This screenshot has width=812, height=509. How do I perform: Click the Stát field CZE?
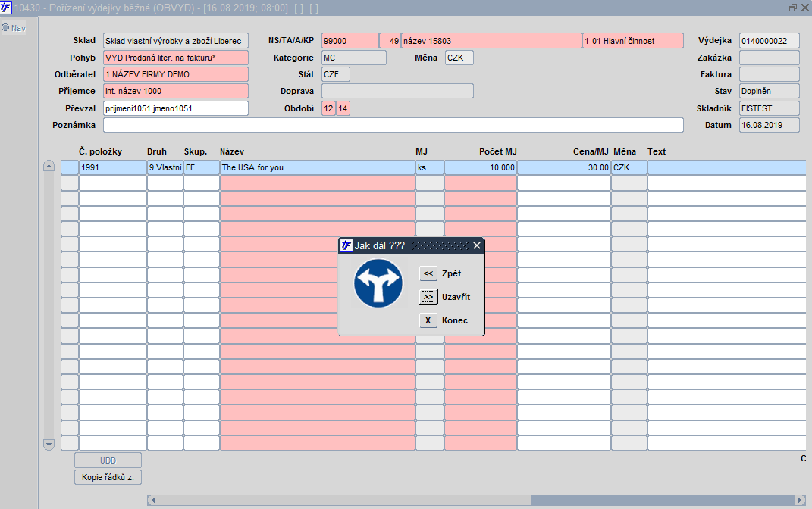point(336,74)
